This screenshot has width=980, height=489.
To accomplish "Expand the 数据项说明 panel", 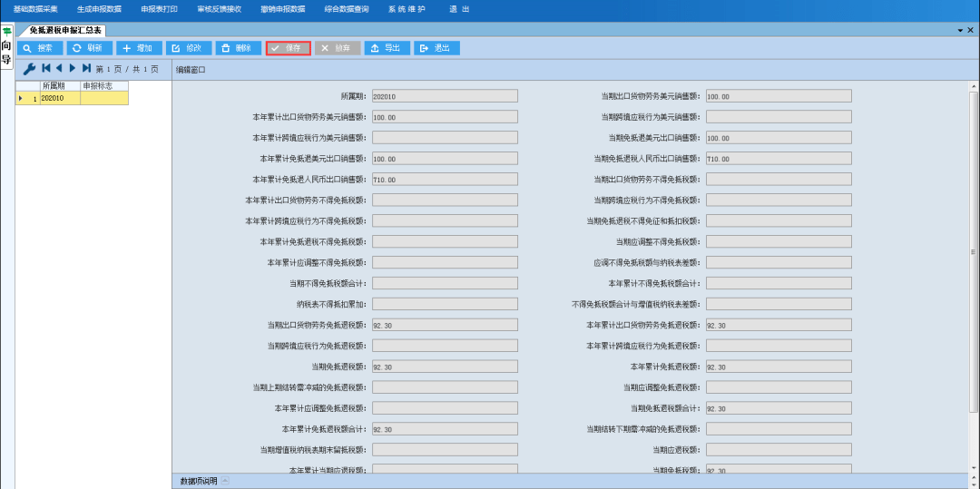I will click(225, 481).
